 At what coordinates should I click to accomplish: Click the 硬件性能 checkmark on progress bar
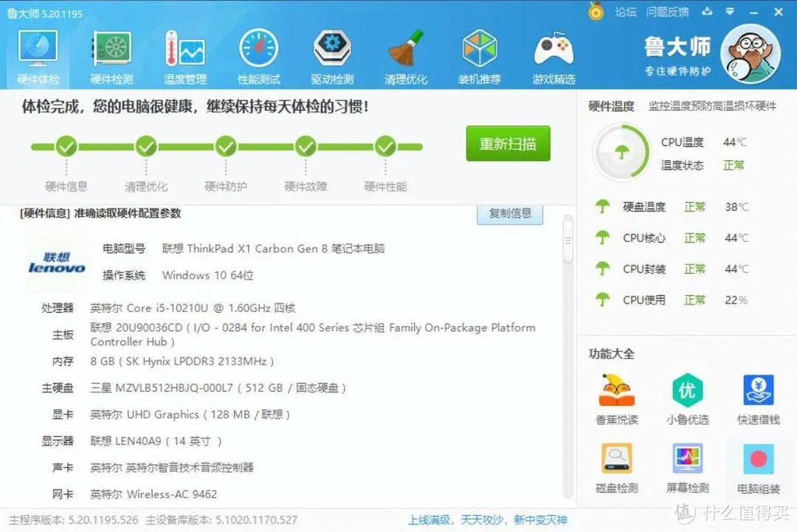coord(384,145)
